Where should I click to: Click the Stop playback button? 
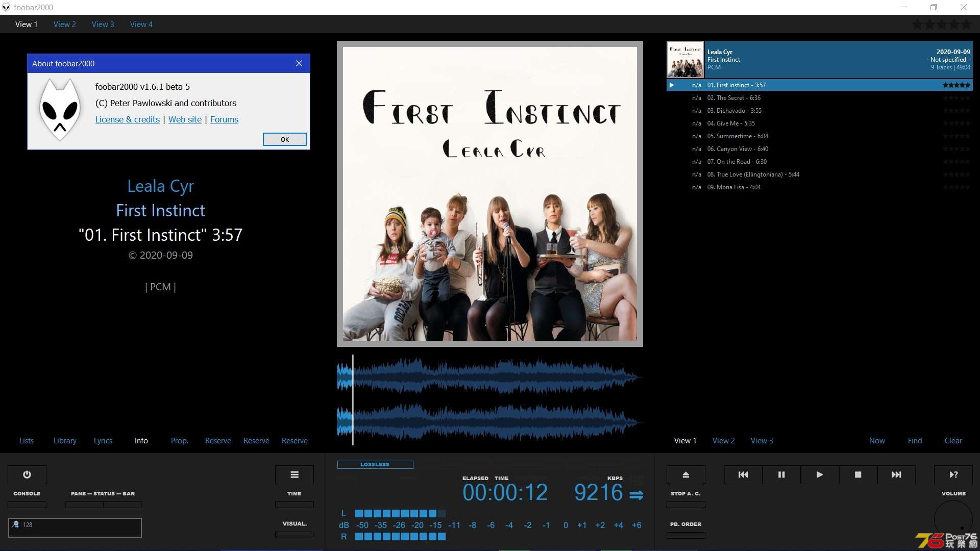click(857, 474)
